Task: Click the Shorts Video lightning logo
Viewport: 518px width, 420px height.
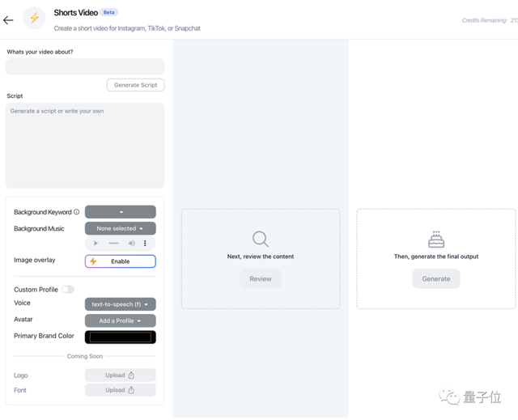Action: 34,19
